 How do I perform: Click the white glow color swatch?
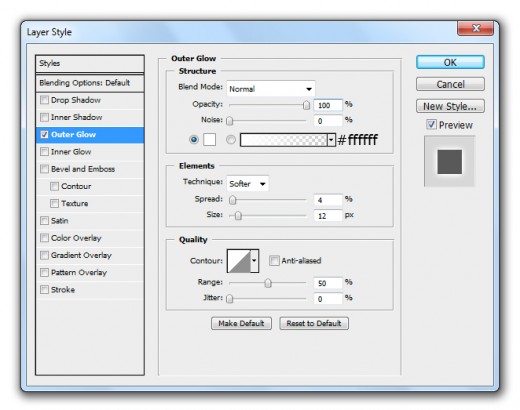(209, 140)
